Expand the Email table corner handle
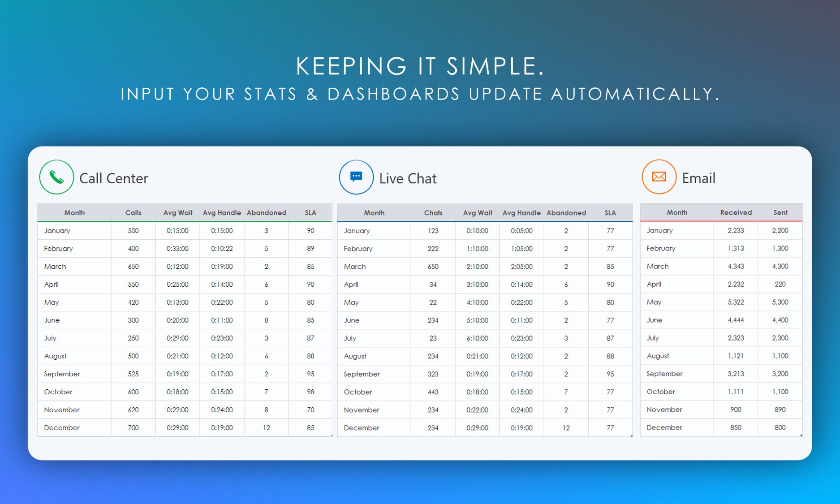The image size is (840, 504). (x=801, y=435)
